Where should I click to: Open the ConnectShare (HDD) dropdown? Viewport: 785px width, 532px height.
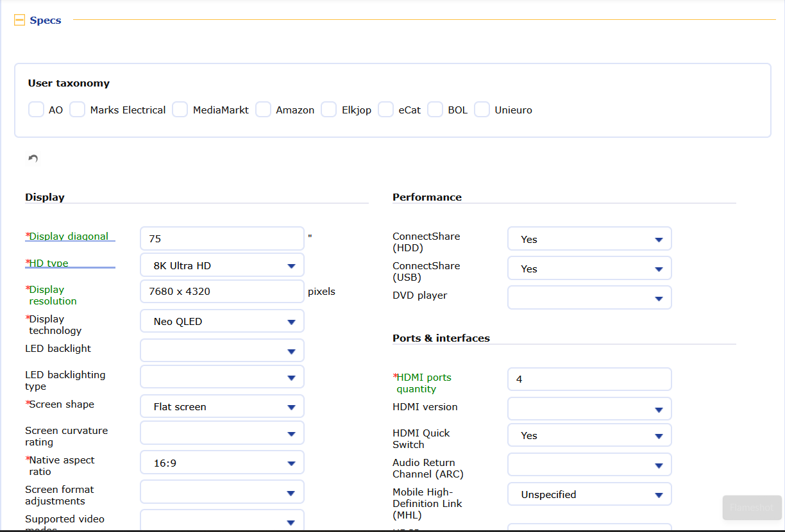(x=589, y=239)
